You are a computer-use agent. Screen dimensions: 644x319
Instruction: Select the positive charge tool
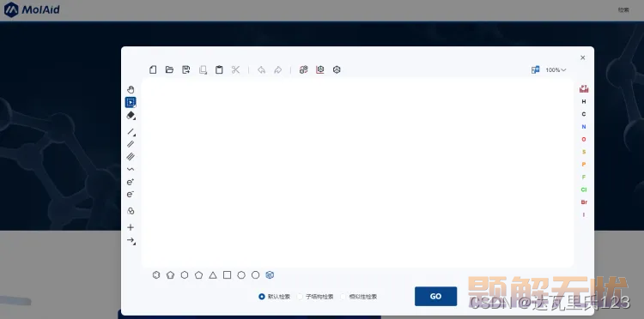[131, 182]
